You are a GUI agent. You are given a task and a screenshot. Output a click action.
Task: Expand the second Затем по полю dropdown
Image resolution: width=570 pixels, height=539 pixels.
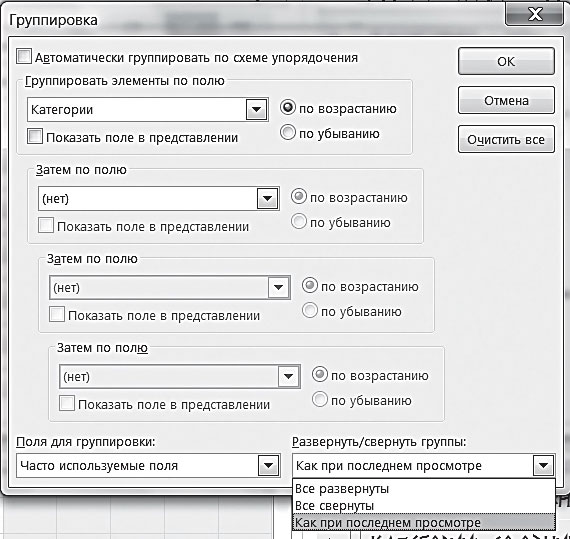pyautogui.click(x=278, y=287)
